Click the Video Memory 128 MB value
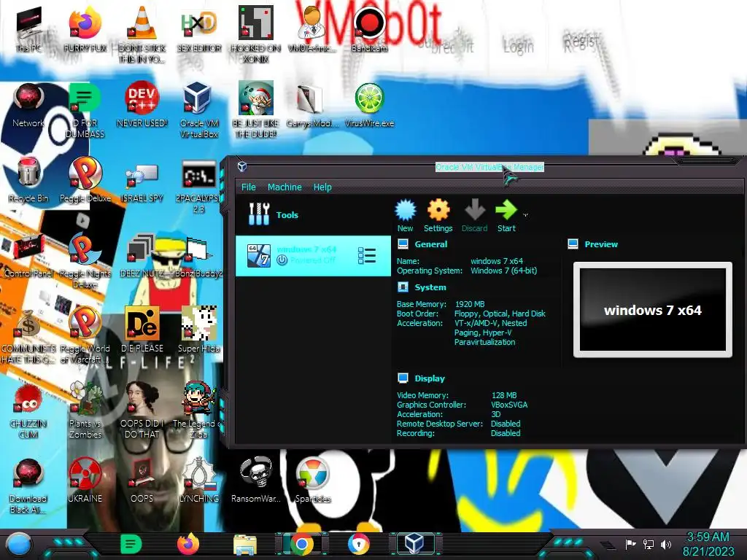 504,395
